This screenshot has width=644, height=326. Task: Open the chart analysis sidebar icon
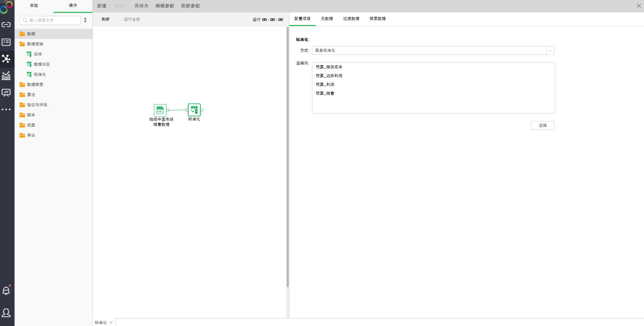click(6, 76)
